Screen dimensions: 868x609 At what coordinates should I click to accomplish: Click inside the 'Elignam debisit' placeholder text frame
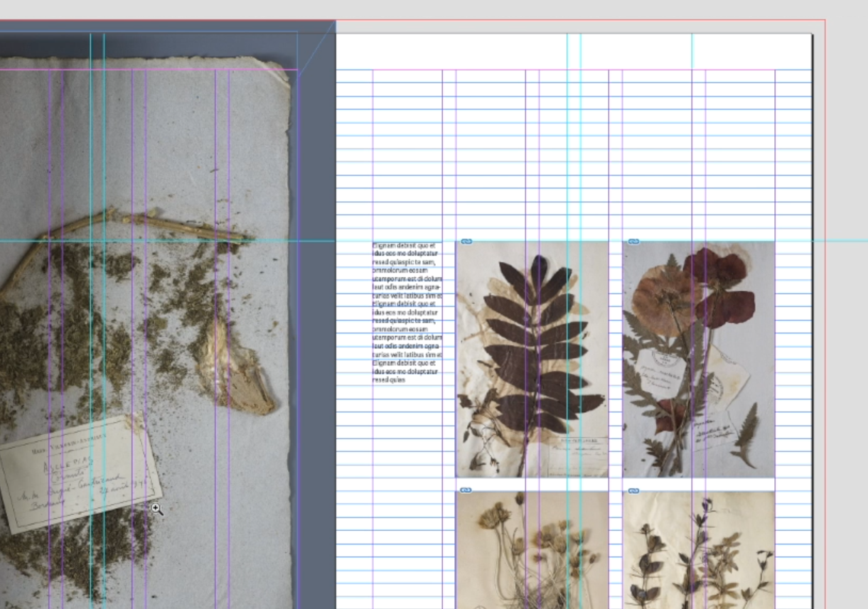tap(407, 313)
